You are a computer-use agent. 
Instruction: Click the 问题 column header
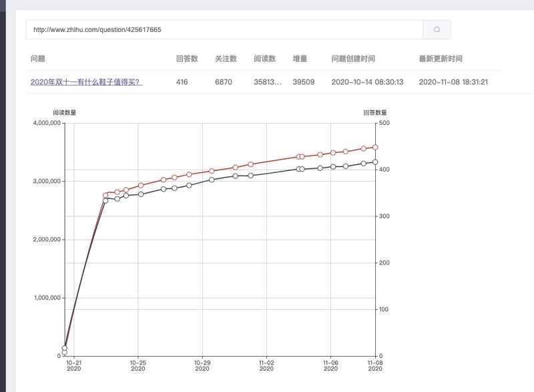tap(37, 58)
